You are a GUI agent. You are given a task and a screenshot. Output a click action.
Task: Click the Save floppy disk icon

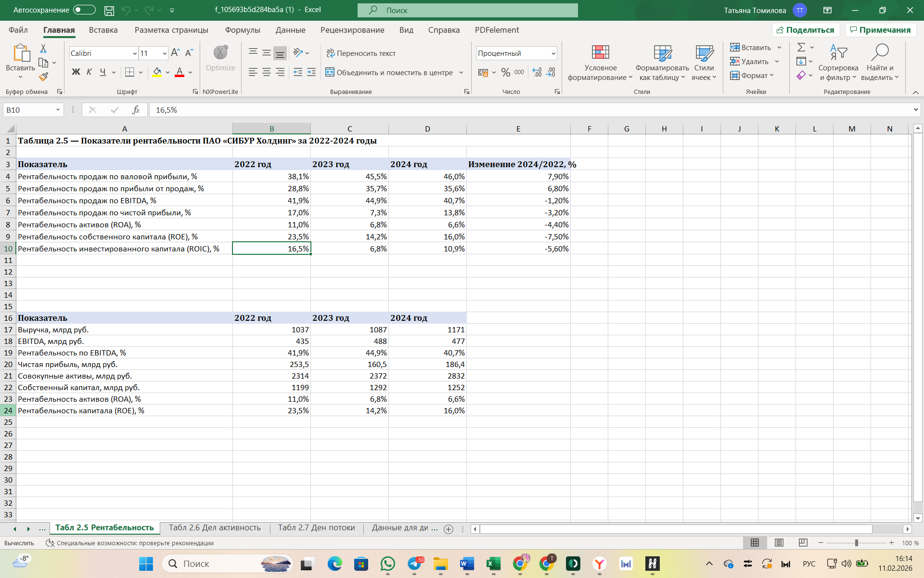tap(109, 10)
